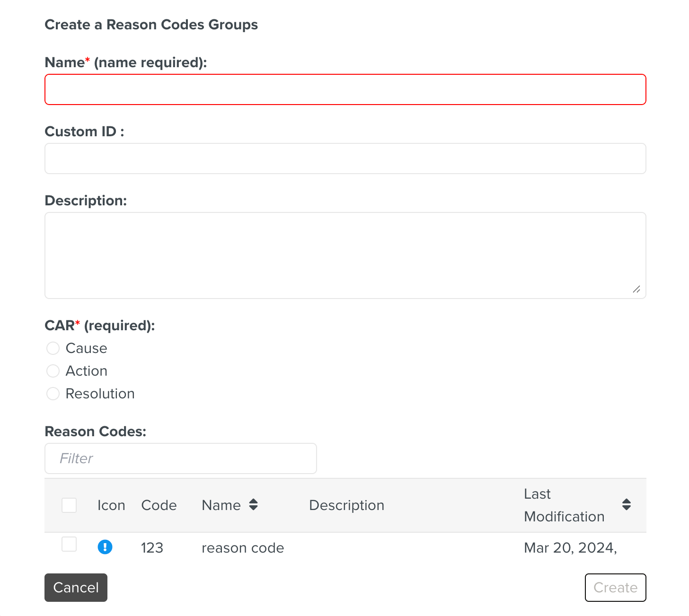Tick the select-all checkbox in the table header

pyautogui.click(x=69, y=505)
